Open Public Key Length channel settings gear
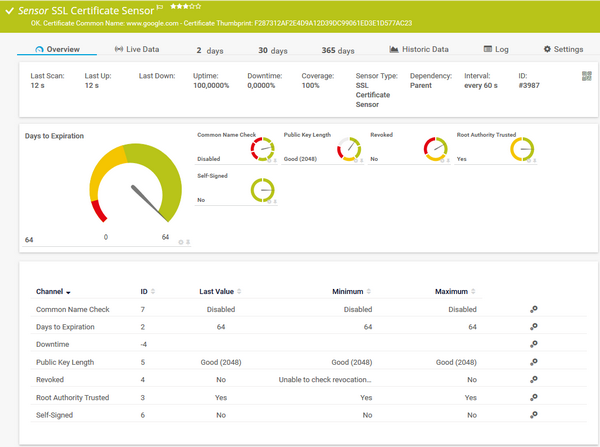 [534, 362]
